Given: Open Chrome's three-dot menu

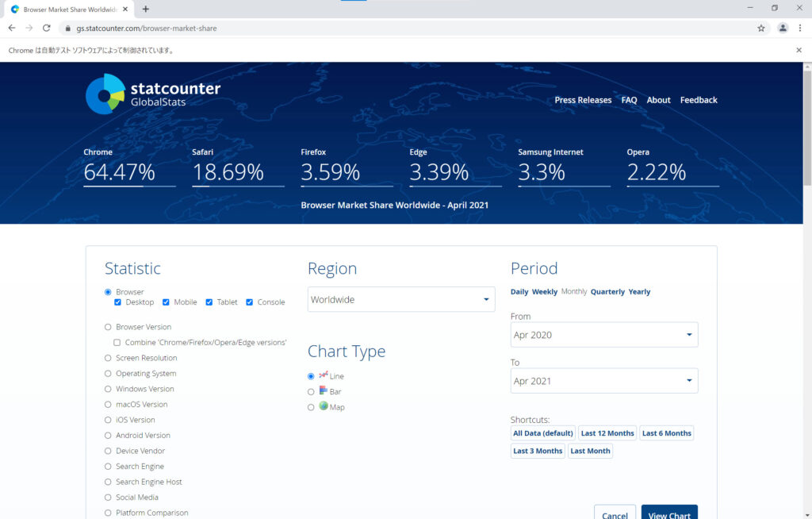Looking at the screenshot, I should (x=799, y=28).
